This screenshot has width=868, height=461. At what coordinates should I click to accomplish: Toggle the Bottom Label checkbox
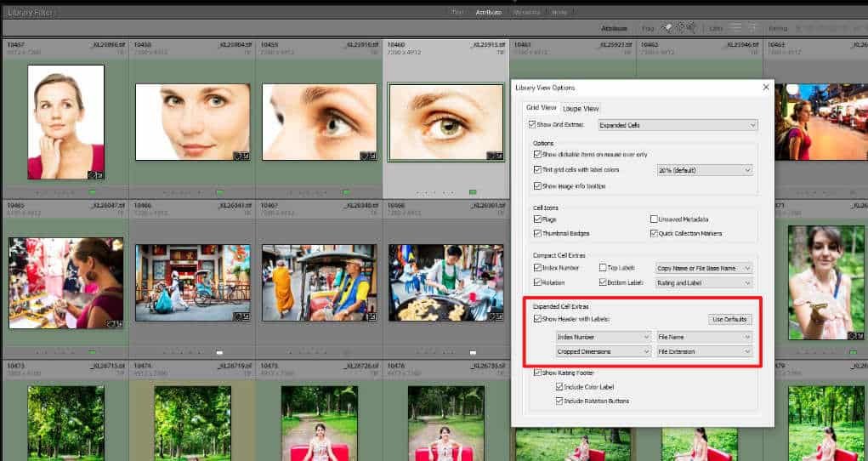click(602, 282)
